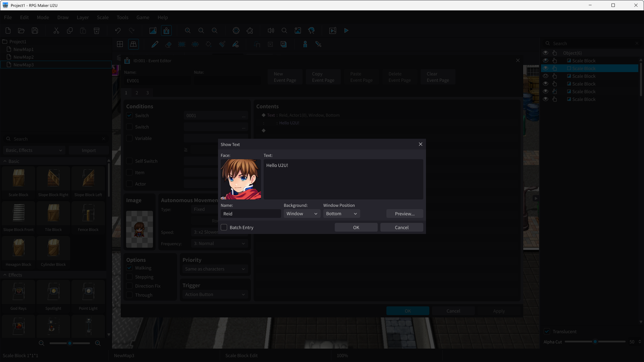Open the Tools menu

tap(122, 17)
